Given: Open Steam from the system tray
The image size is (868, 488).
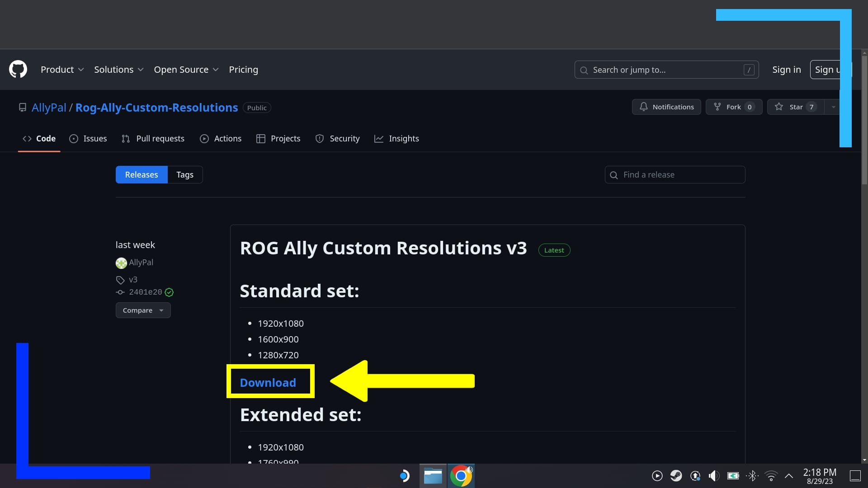Looking at the screenshot, I should [x=676, y=475].
